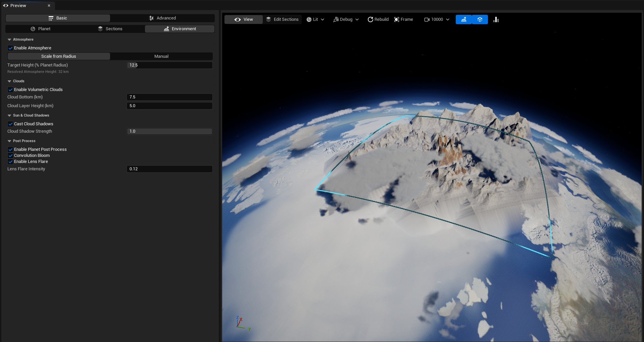Collapse the Clouds section

[9, 81]
